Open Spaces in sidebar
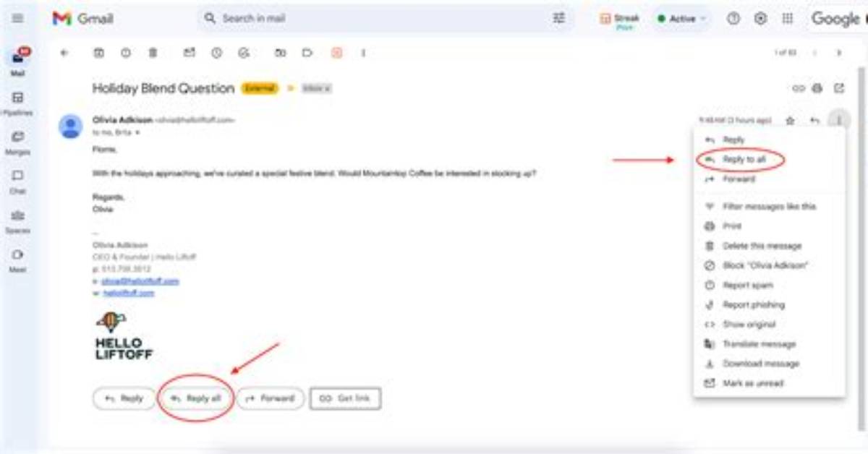The image size is (868, 454). [x=18, y=220]
